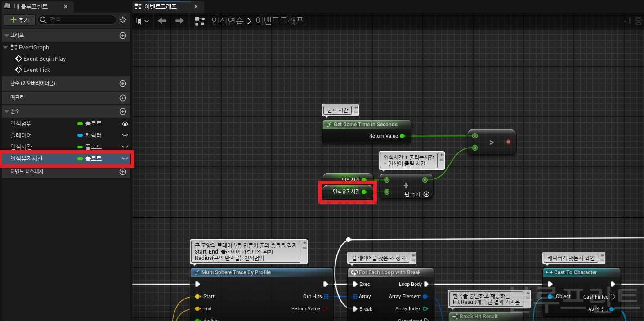This screenshot has width=644, height=321.
Task: Open 플로트 type dropdown for 인식시간
Action: coord(89,147)
